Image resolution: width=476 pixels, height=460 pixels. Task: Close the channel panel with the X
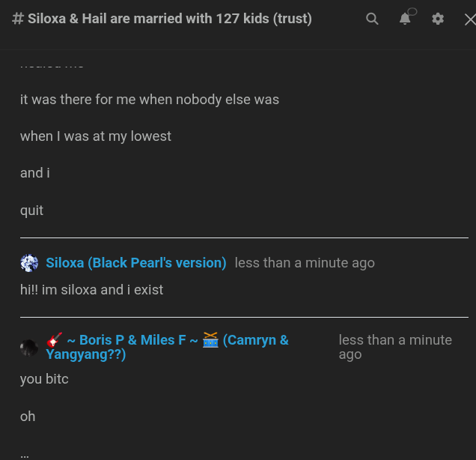[469, 19]
